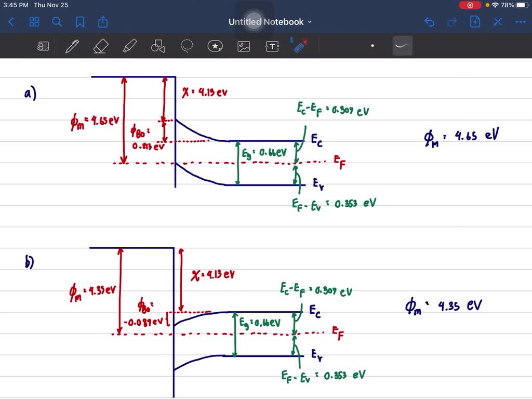
Task: Open the thumbnail grid view
Action: [34, 22]
